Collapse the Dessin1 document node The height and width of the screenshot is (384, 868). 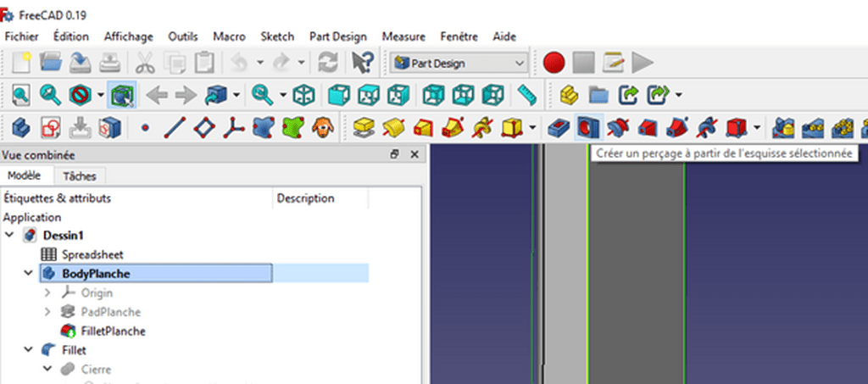(9, 235)
